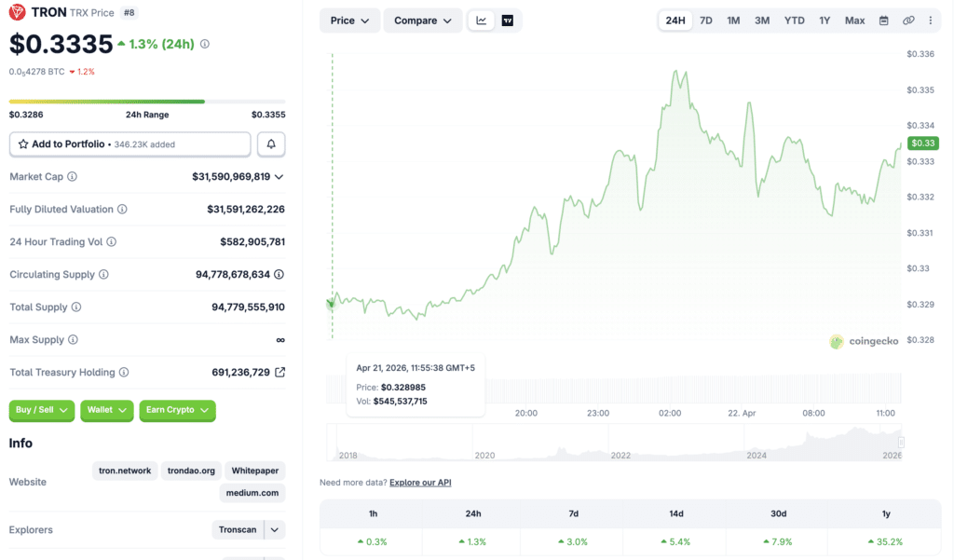Copy chart link via link icon

[x=908, y=20]
